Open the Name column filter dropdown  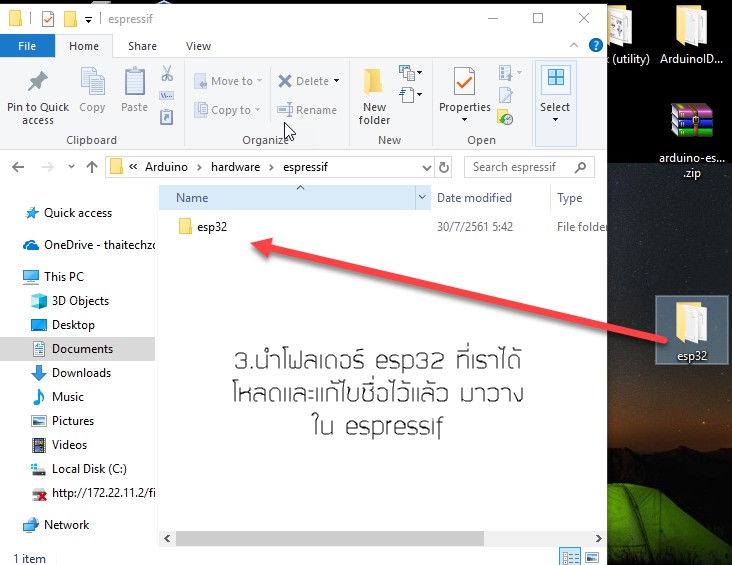[422, 197]
